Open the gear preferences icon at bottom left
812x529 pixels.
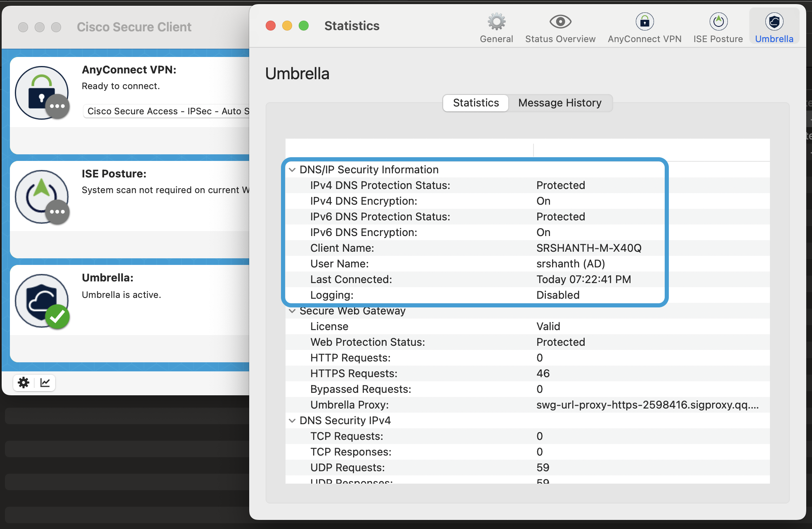[24, 383]
